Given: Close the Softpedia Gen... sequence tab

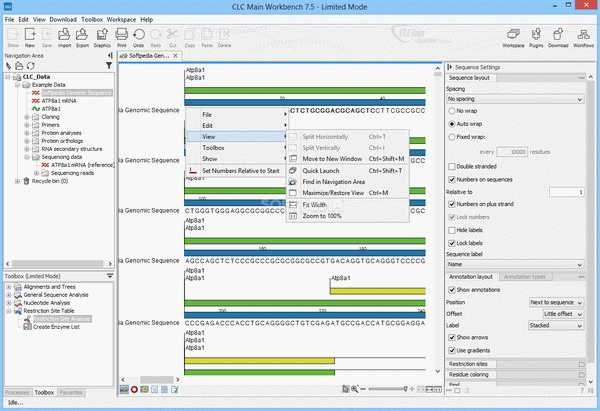Looking at the screenshot, I should (x=176, y=56).
